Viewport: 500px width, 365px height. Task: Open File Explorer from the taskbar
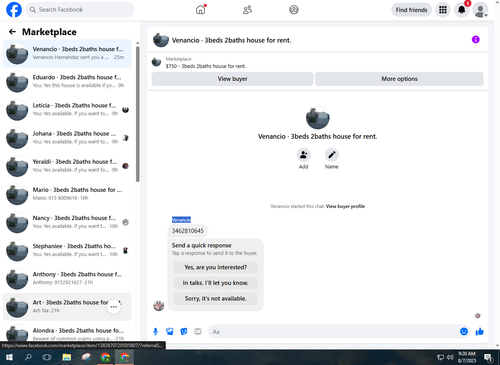coord(67,357)
